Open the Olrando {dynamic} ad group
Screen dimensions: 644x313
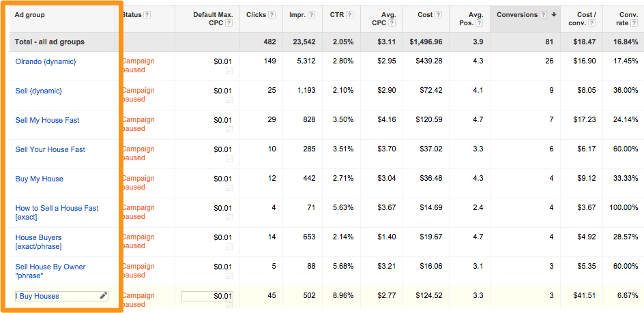[x=46, y=61]
